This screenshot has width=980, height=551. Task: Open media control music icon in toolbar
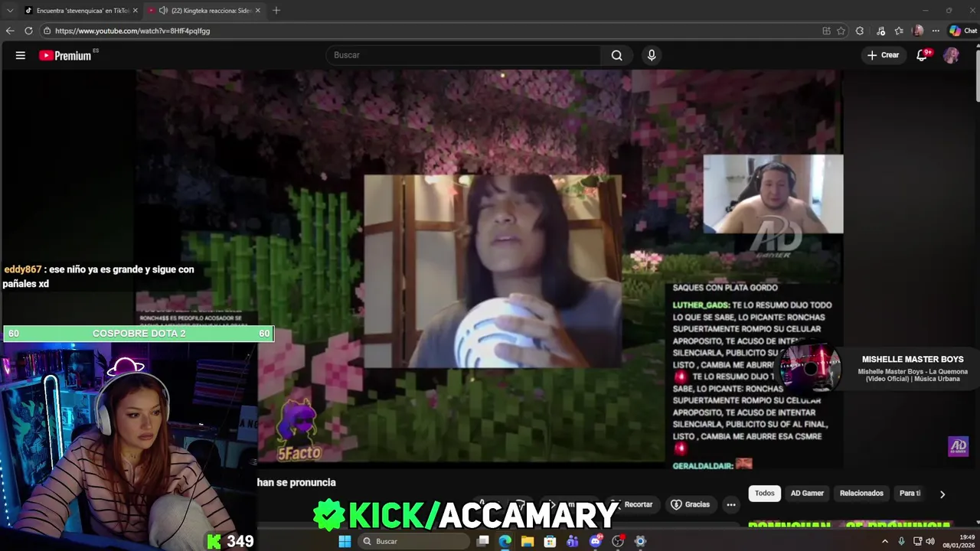point(880,31)
